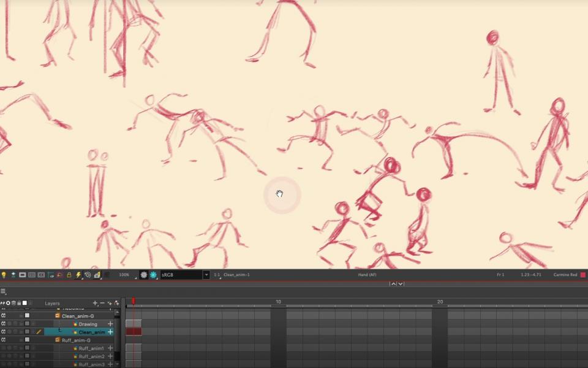Toggle visibility of the Ruff_anim1 layer
The height and width of the screenshot is (368, 588).
[x=27, y=348]
